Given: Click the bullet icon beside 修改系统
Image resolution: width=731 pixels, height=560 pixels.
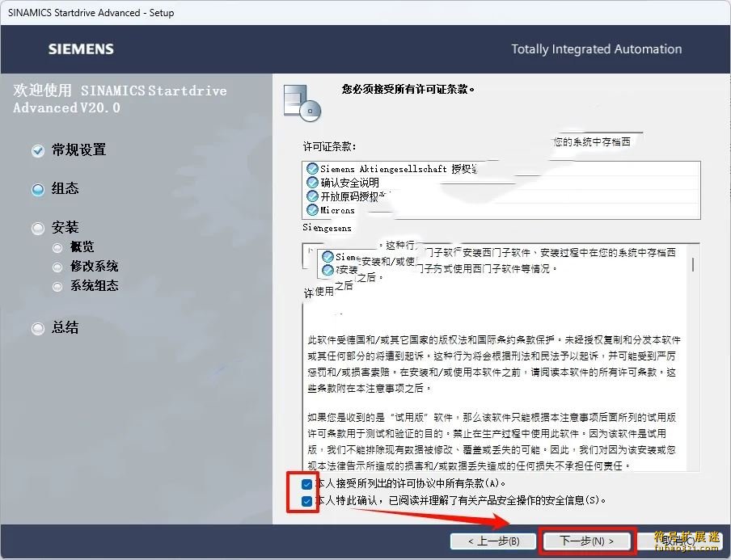Looking at the screenshot, I should [57, 267].
